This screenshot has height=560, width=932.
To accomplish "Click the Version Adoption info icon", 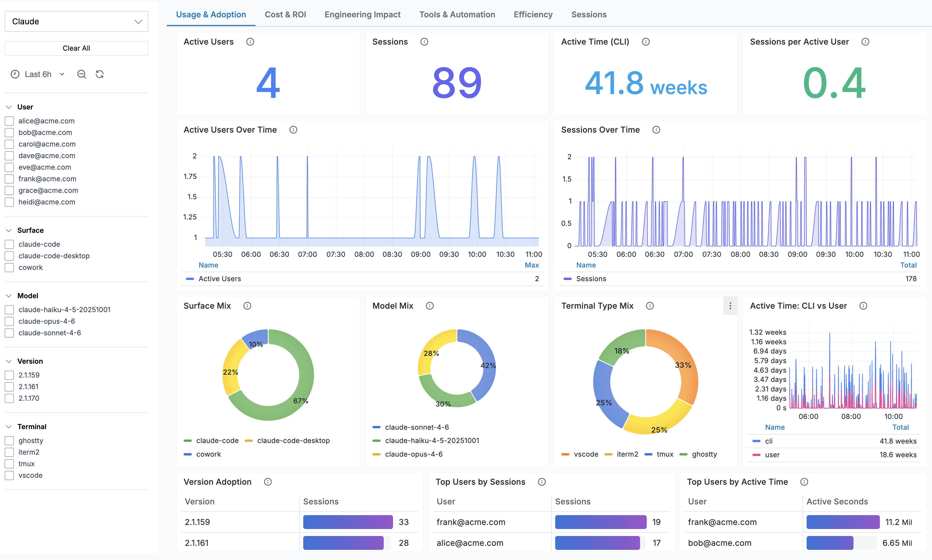I will pos(268,482).
